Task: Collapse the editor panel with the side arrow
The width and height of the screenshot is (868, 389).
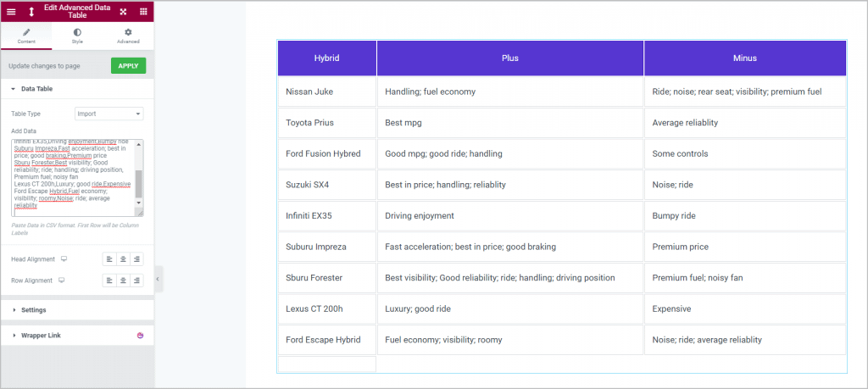Action: pos(157,279)
